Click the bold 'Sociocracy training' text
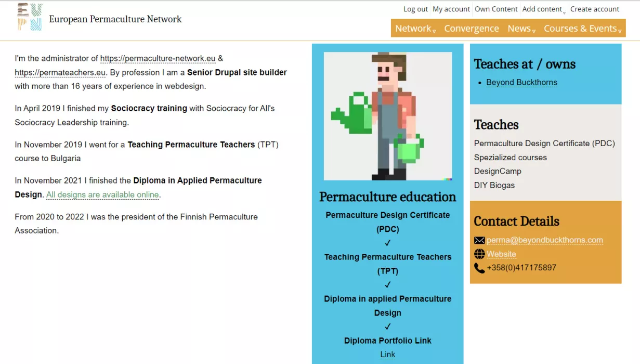Viewport: 640px width, 364px height. (x=149, y=108)
